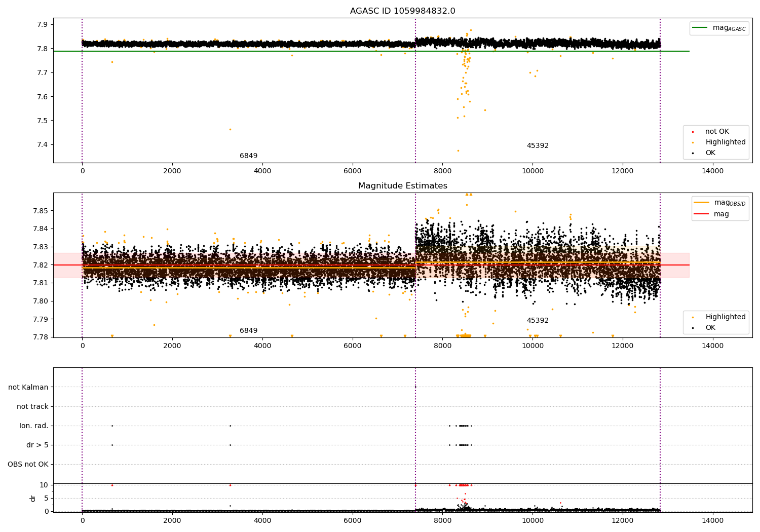Click the 12000 x-axis tick of Magnitude Estimates plot

(x=622, y=346)
